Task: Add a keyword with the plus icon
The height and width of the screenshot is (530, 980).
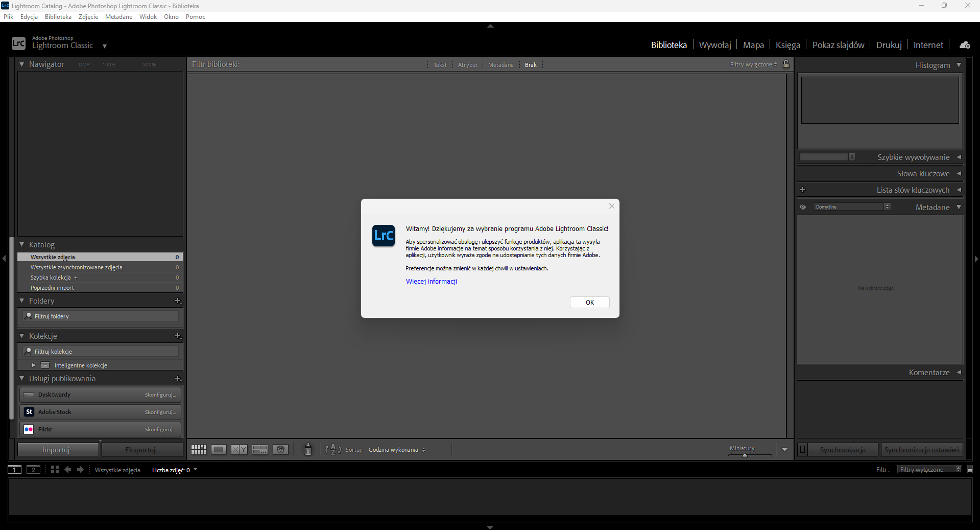Action: pos(803,190)
